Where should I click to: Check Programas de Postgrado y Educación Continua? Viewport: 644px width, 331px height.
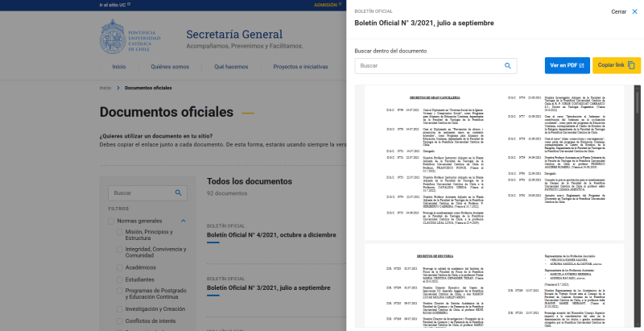[119, 291]
